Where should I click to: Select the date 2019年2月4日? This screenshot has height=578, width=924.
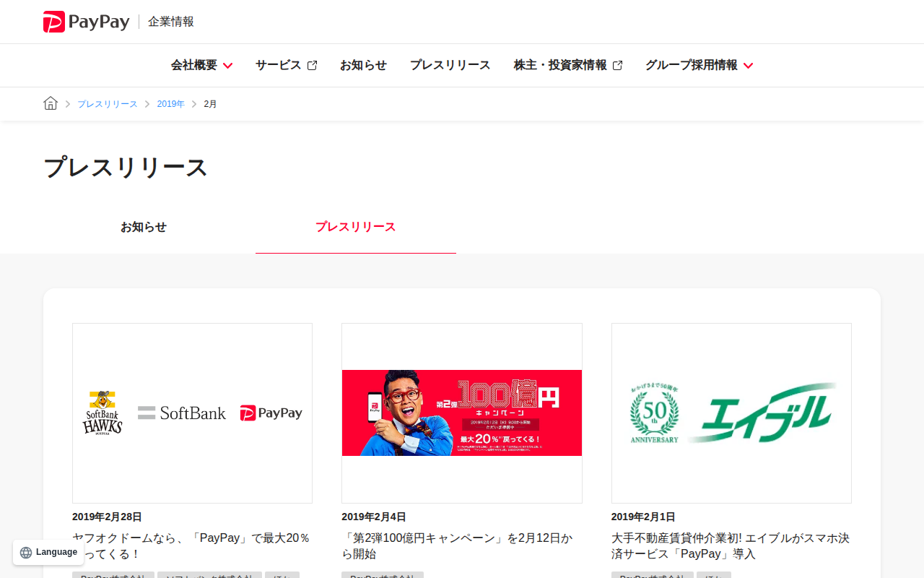pyautogui.click(x=374, y=517)
